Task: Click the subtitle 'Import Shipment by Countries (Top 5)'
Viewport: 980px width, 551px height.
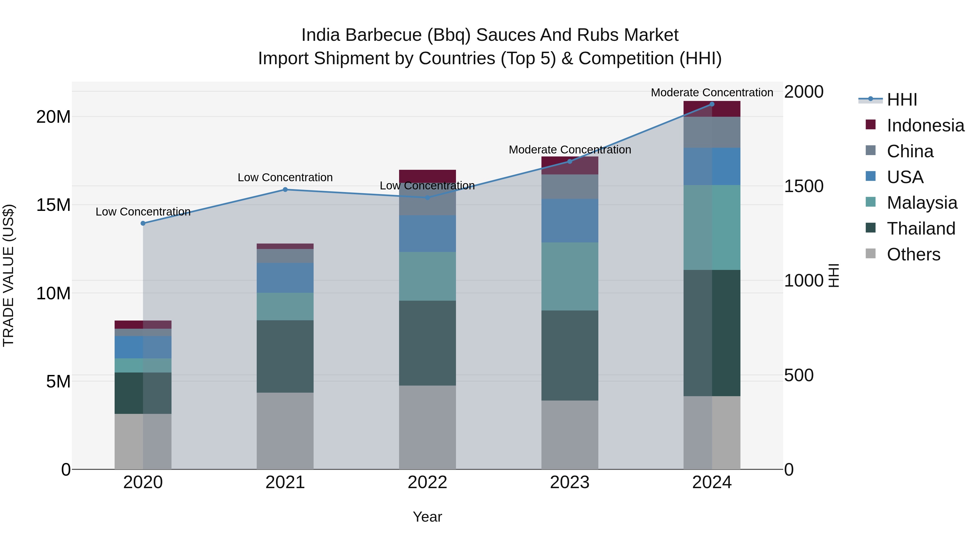Action: (x=407, y=59)
